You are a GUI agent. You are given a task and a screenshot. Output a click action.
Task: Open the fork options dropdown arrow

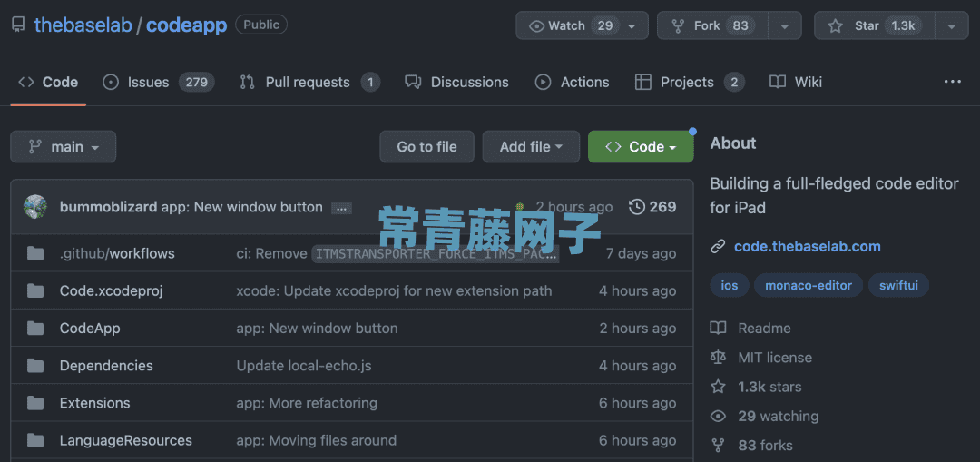click(x=785, y=25)
